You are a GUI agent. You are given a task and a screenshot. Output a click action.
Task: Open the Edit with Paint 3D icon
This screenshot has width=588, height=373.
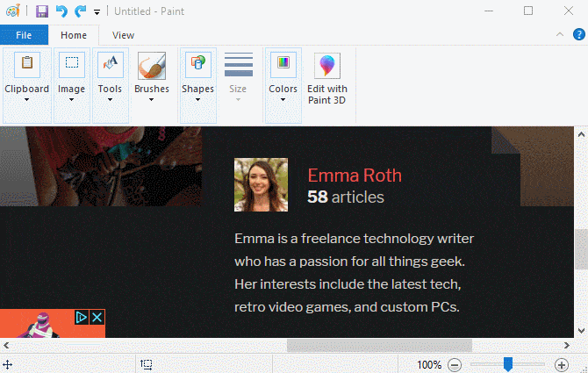327,66
